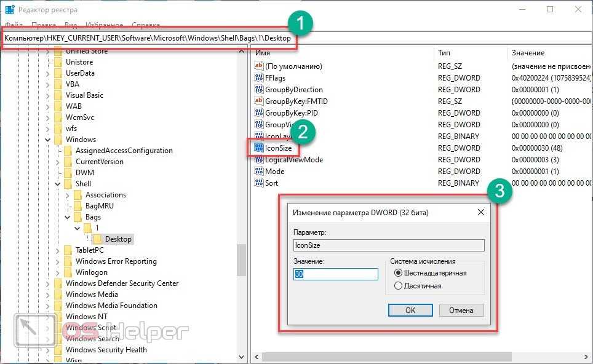593x364 pixels.
Task: Click the TabletPC folder icon
Action: point(68,250)
